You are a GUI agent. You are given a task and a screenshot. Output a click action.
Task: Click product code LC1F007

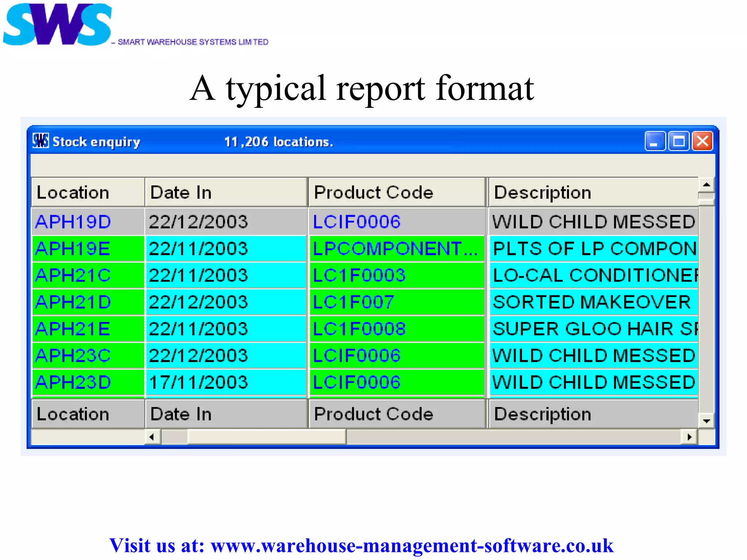point(396,302)
